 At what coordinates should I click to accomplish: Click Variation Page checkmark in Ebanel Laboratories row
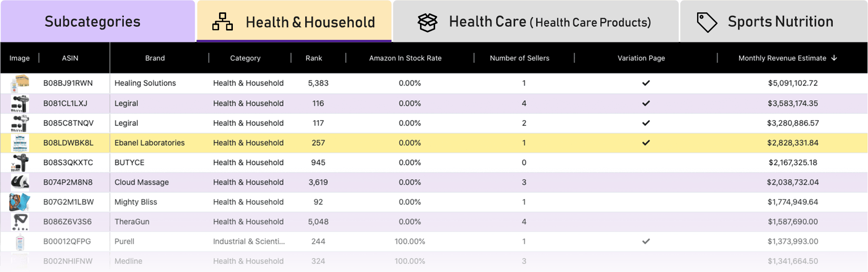pos(646,142)
